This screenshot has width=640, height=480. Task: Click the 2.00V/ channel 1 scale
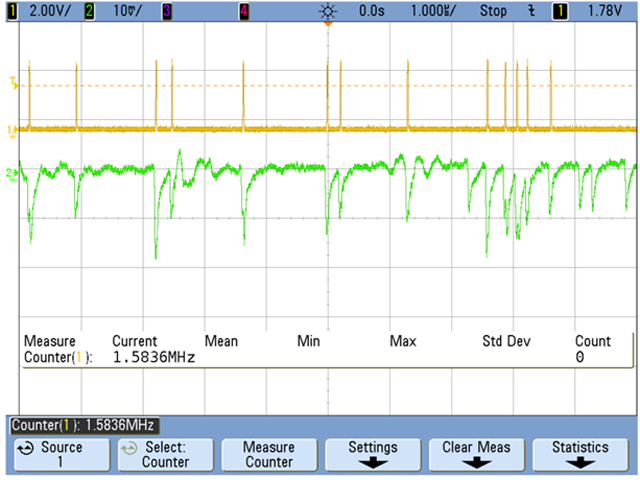(50, 11)
